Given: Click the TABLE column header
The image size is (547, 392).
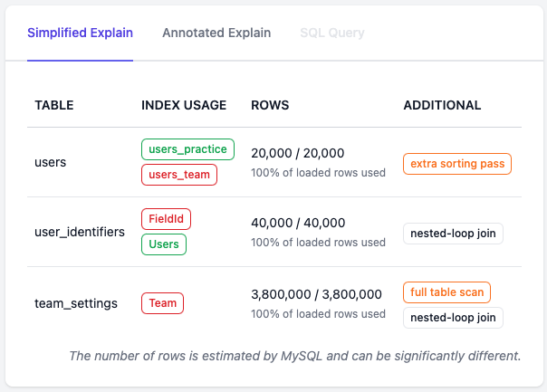Looking at the screenshot, I should click(54, 105).
